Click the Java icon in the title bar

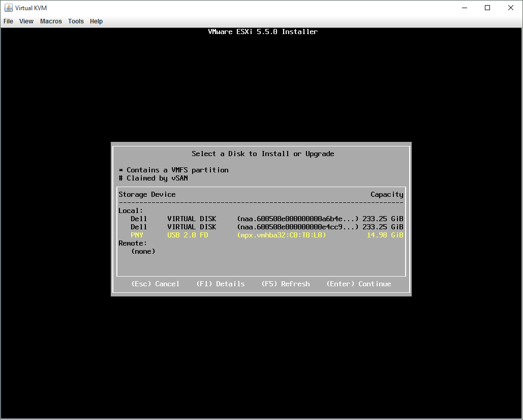(x=9, y=8)
